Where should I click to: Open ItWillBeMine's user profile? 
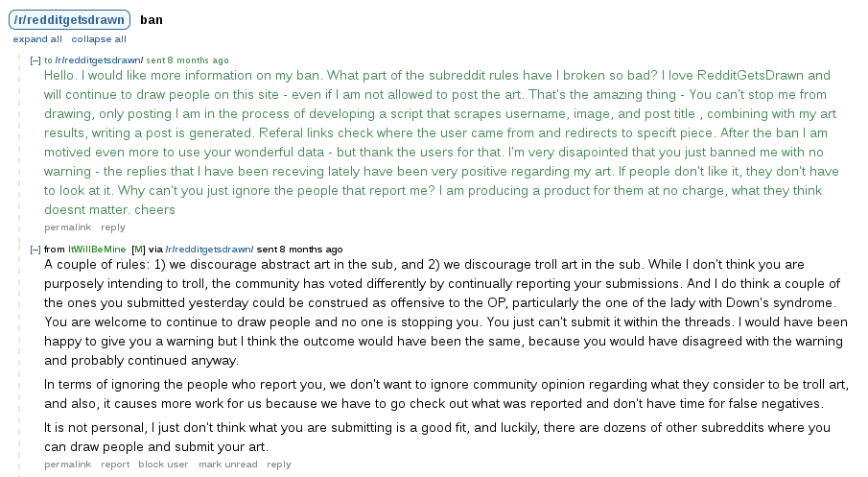(97, 250)
